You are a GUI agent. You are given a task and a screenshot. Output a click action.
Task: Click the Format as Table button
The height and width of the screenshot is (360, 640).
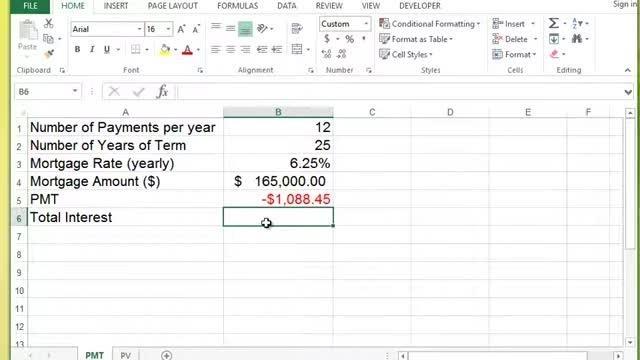(x=416, y=39)
